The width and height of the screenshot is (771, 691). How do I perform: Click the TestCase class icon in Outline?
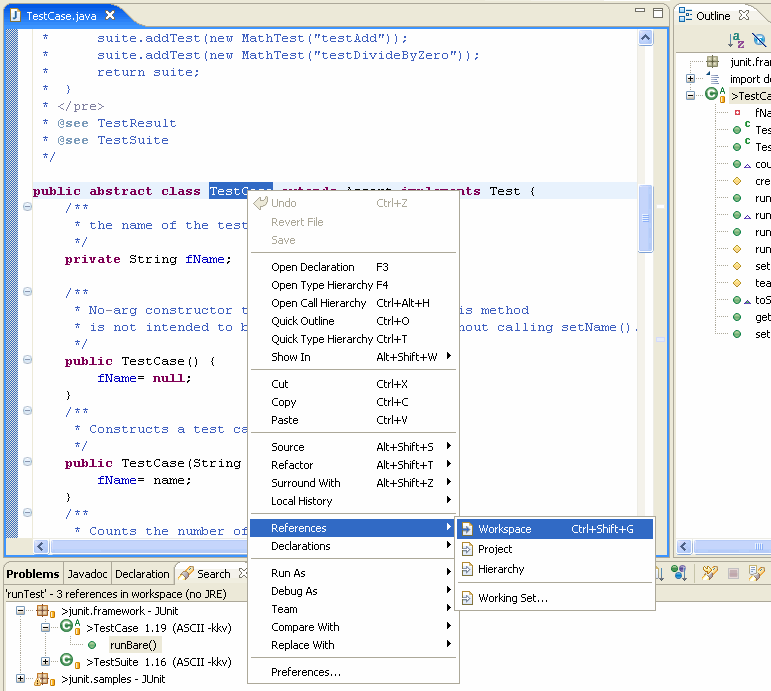(715, 95)
